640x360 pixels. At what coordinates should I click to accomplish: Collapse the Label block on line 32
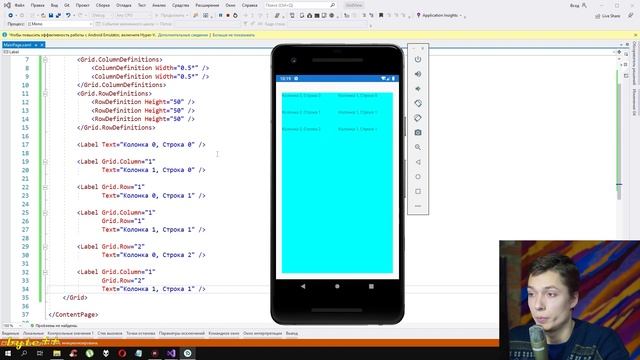tap(45, 272)
